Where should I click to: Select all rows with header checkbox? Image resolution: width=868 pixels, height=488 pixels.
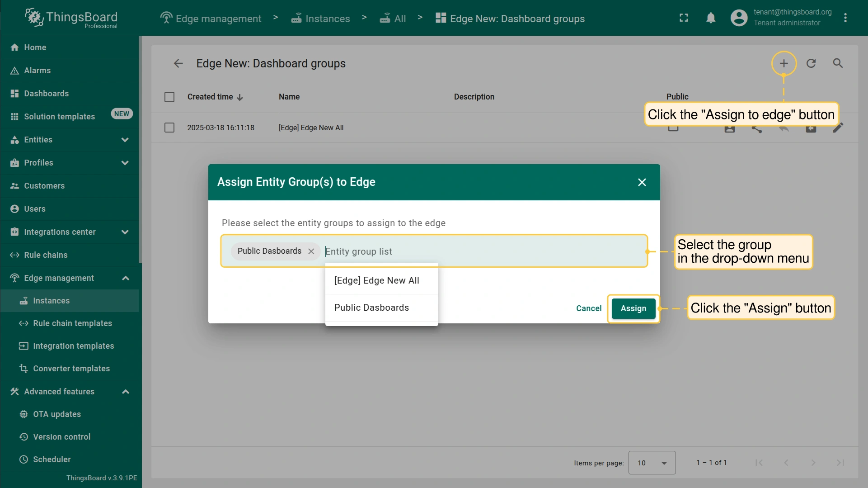(x=169, y=97)
